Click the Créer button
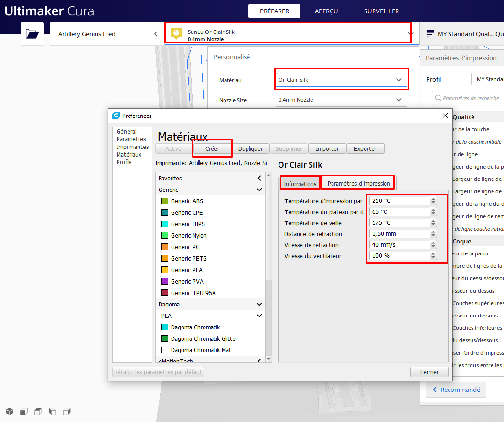Viewport: 504px width, 422px height. tap(212, 148)
